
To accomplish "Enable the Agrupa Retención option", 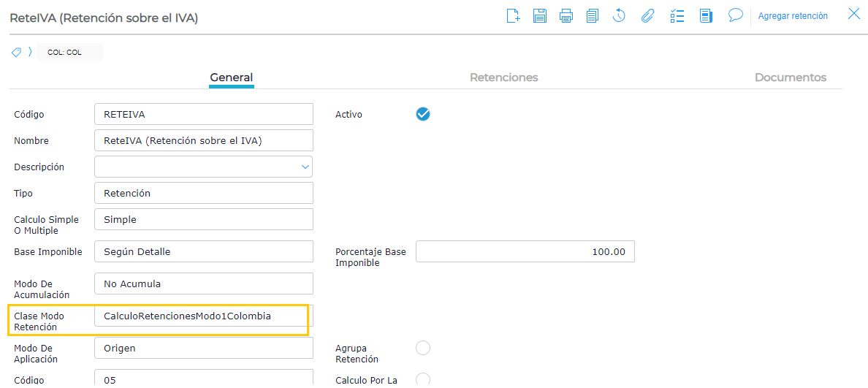I will [423, 349].
